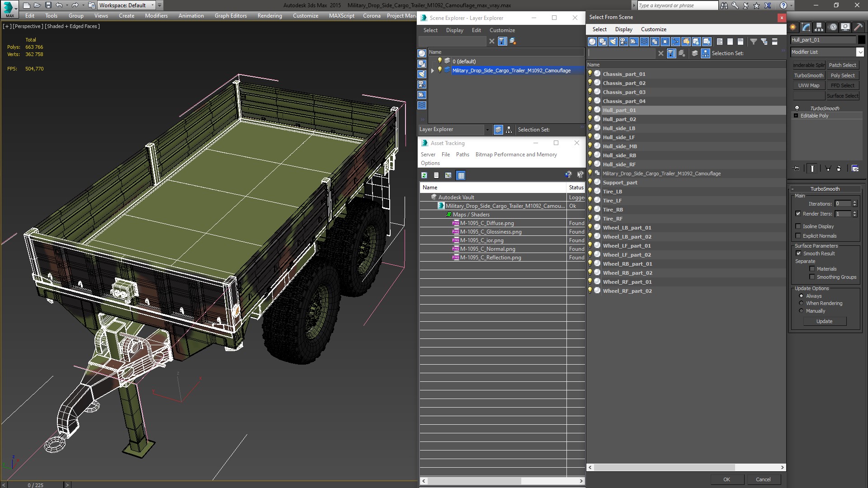This screenshot has width=868, height=488.
Task: Click Save File icon in main toolbar
Action: tap(48, 5)
